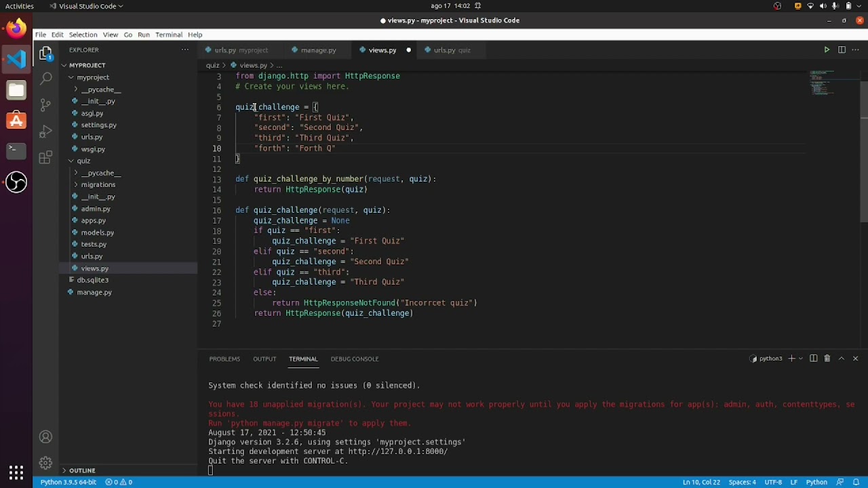Open the Edit menu
868x488 pixels.
(57, 35)
